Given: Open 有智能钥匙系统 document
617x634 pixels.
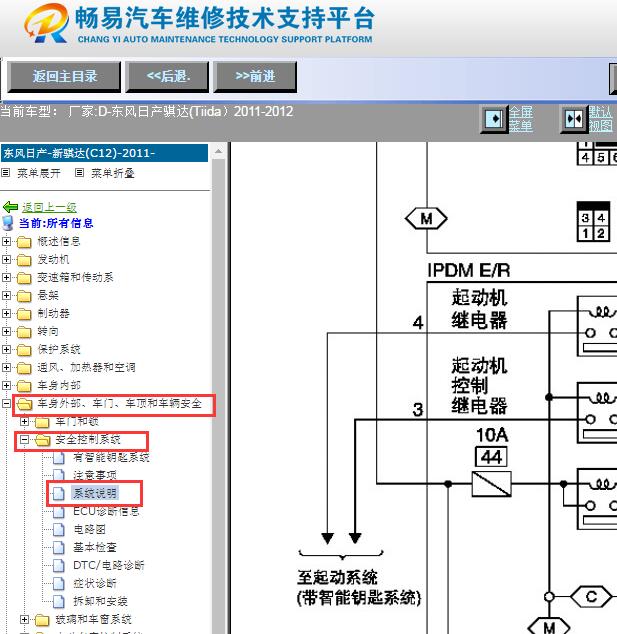Looking at the screenshot, I should tap(111, 457).
